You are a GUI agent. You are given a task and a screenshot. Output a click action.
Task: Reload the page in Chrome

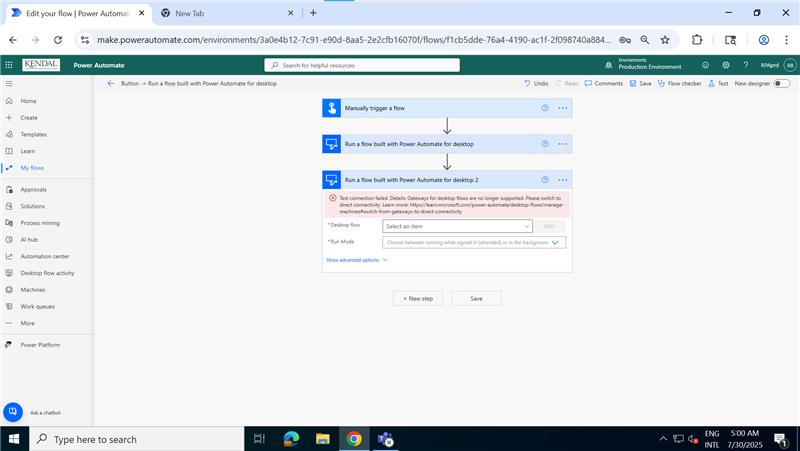(x=58, y=40)
